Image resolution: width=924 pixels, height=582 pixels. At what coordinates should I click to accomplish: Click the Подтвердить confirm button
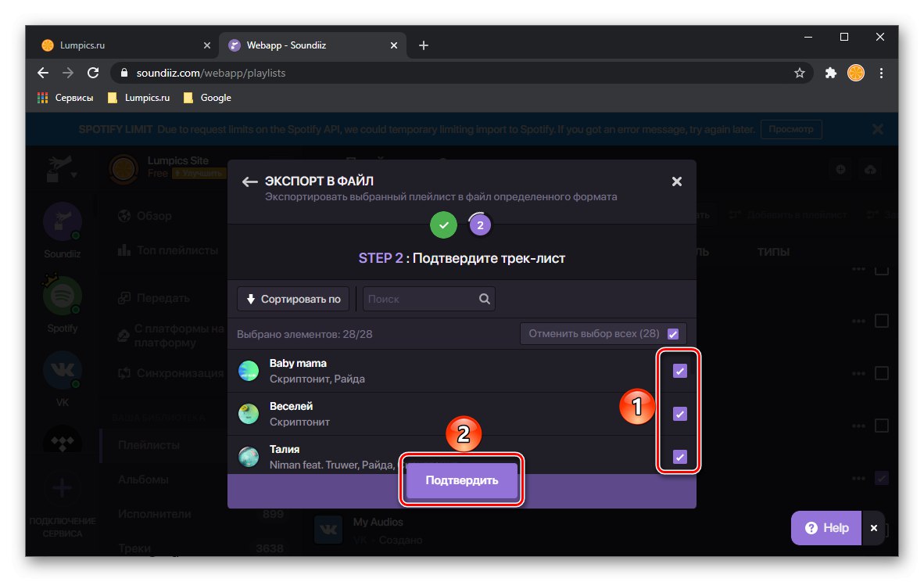(x=461, y=480)
